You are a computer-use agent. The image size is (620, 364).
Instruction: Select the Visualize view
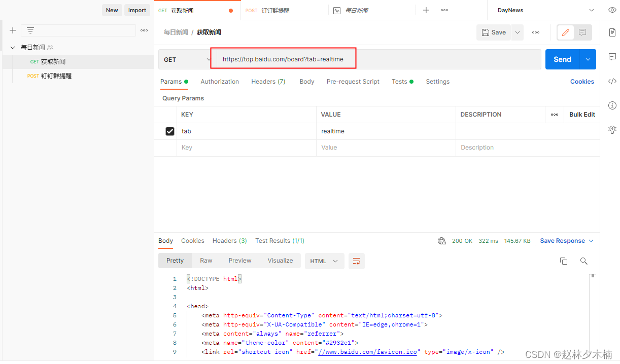click(x=281, y=261)
